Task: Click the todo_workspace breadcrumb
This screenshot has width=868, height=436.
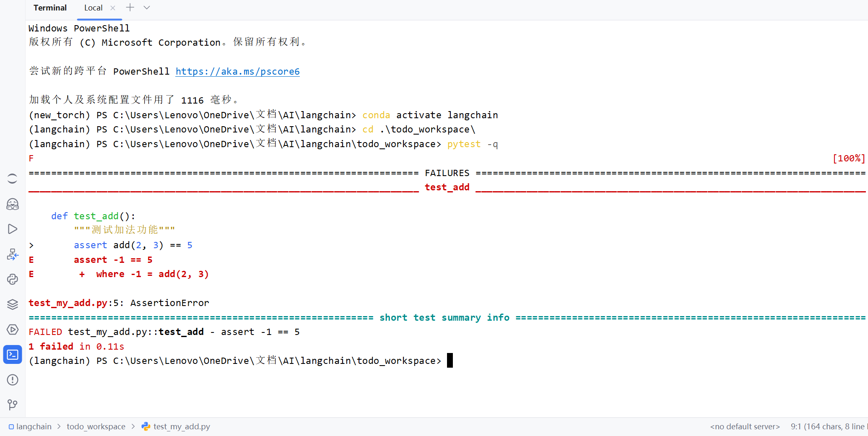Action: pyautogui.click(x=96, y=426)
